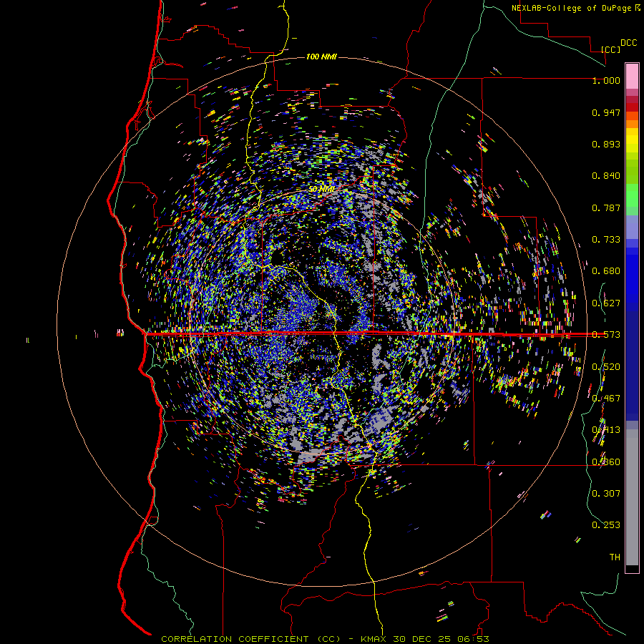
Task: Select the 0.253 scale value
Action: click(606, 525)
